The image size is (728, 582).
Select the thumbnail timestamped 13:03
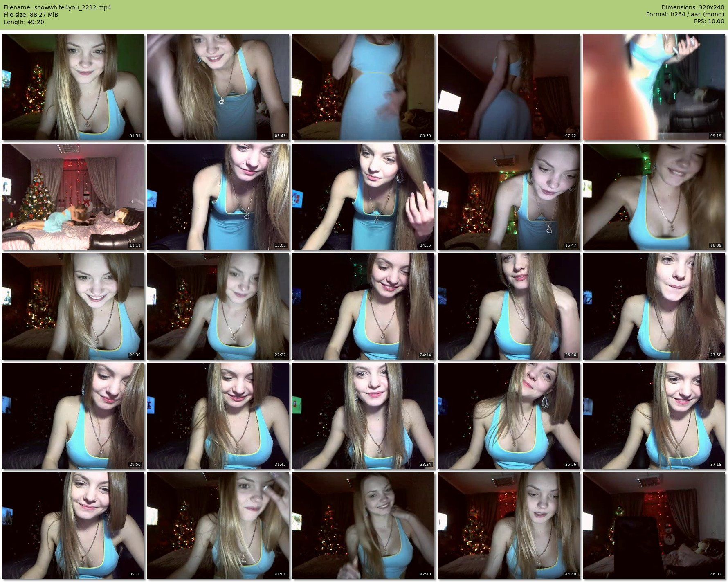point(218,197)
